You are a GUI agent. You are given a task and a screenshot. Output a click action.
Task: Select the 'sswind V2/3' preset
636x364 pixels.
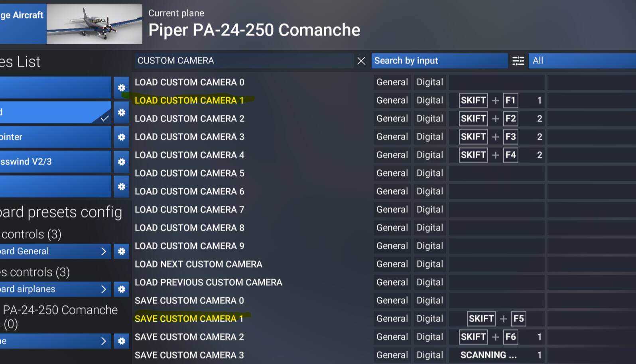click(55, 162)
